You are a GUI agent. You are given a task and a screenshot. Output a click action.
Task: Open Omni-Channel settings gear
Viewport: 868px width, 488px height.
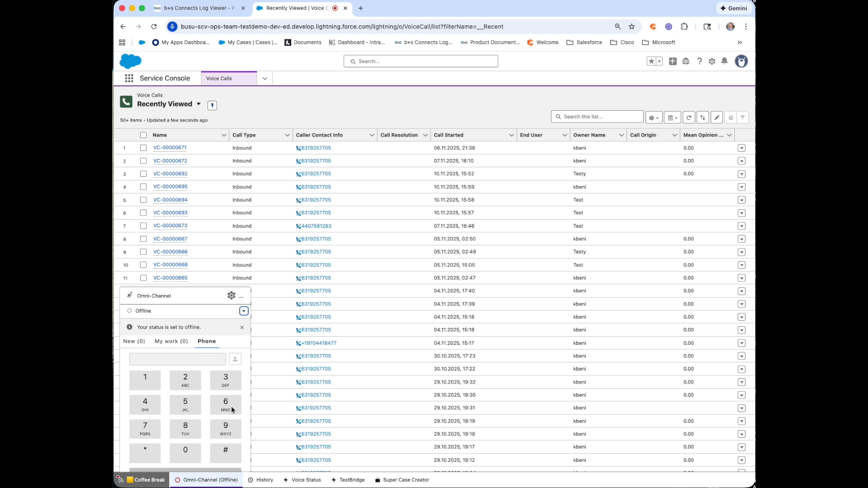[231, 296]
